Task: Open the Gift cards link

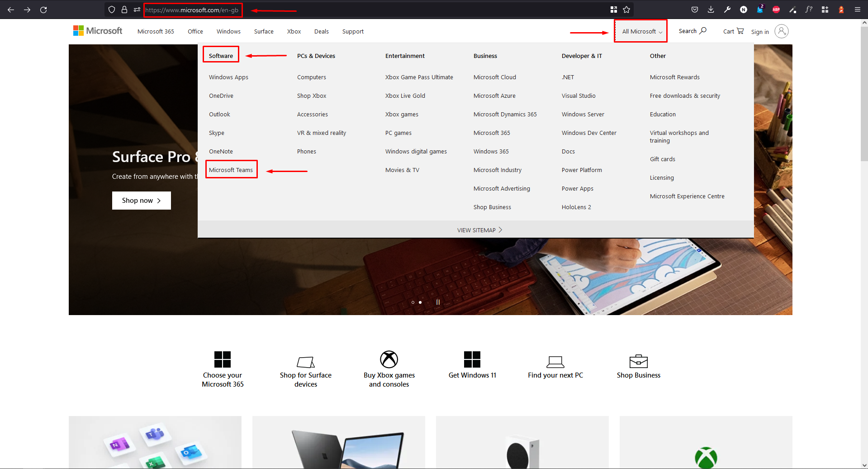Action: coord(663,159)
